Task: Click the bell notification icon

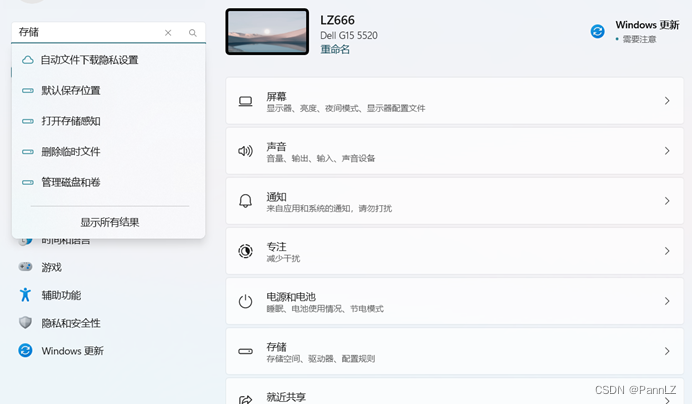Action: (x=245, y=201)
